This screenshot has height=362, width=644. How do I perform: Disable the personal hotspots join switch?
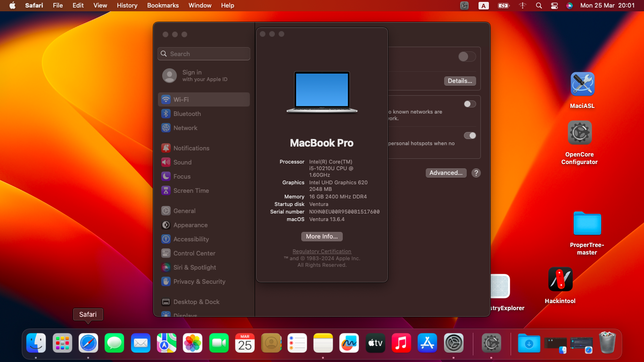[470, 136]
